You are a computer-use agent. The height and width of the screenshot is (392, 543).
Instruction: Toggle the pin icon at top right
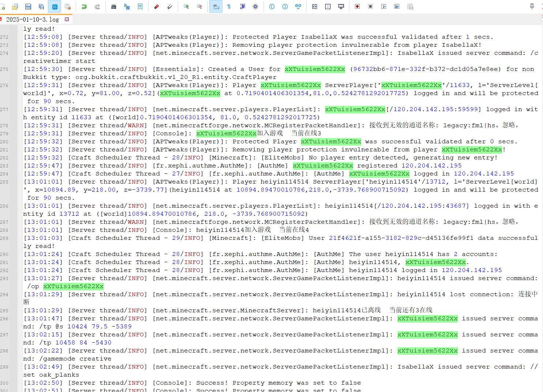point(532,7)
